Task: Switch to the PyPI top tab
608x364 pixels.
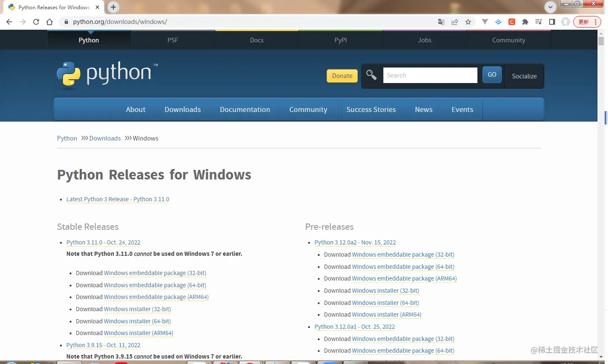Action: click(x=341, y=40)
